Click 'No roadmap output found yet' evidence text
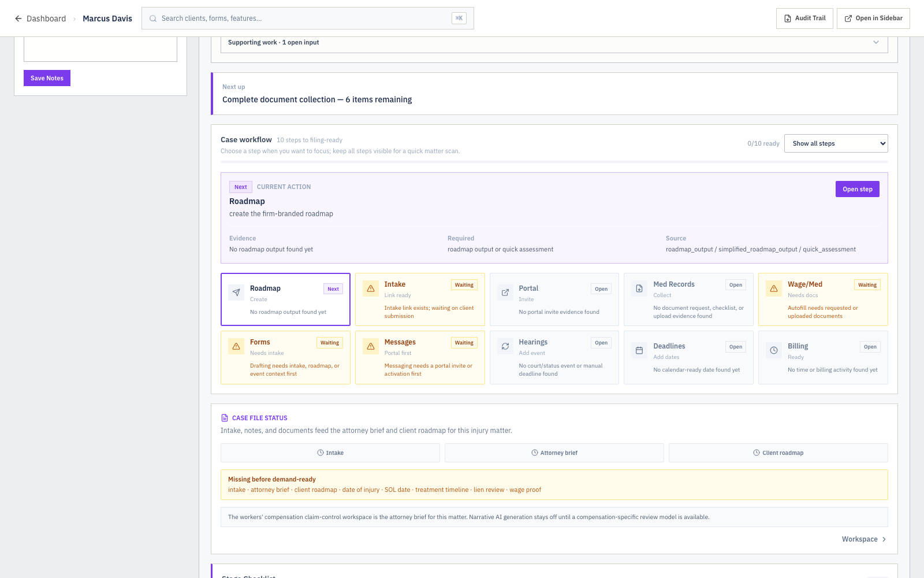This screenshot has height=578, width=924. pos(271,249)
